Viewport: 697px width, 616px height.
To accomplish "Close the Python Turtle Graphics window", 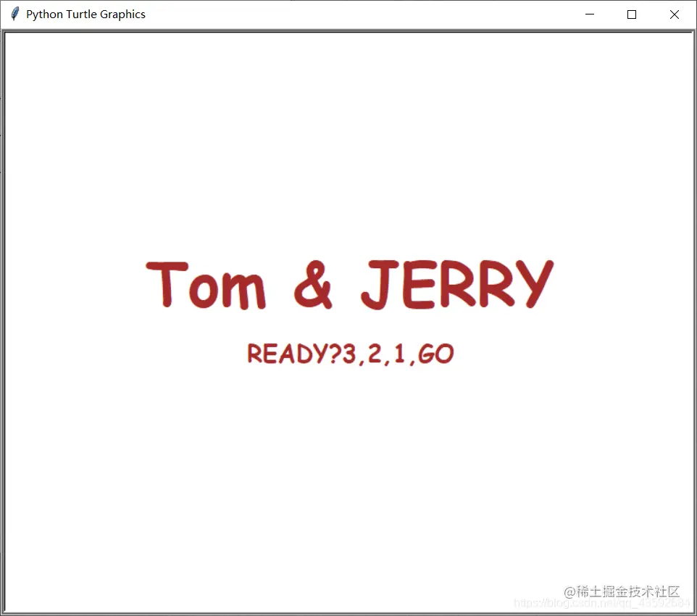I will 675,14.
